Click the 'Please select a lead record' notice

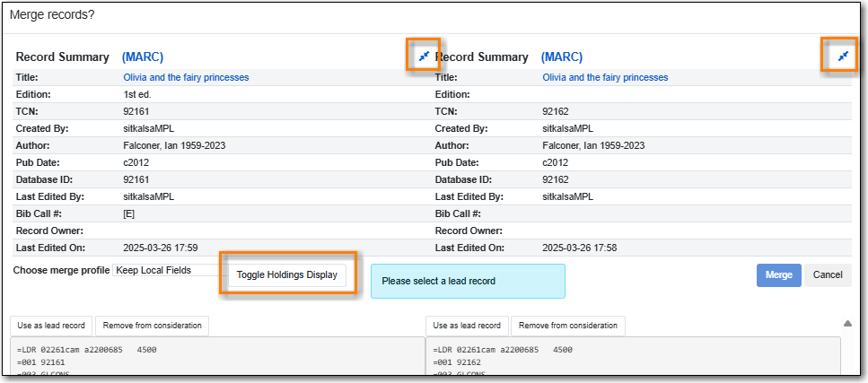[468, 281]
